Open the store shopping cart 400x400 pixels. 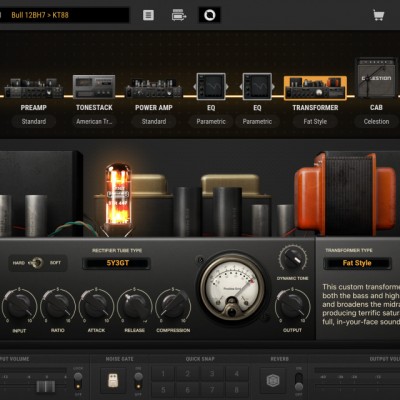pos(378,15)
